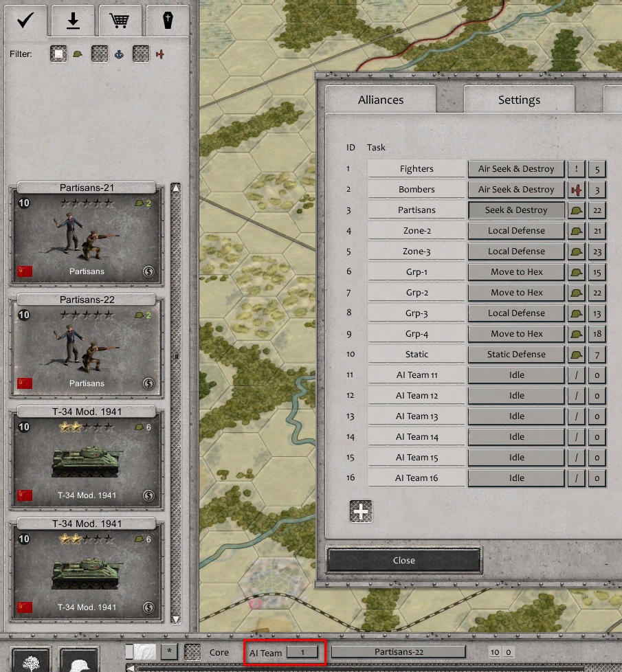The width and height of the screenshot is (622, 672).
Task: Edit the Fighters team name field
Action: (x=416, y=169)
